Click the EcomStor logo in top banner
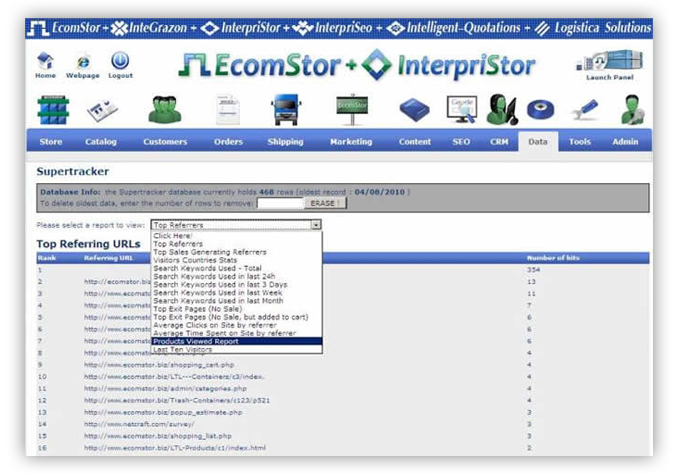This screenshot has width=678, height=474. pos(64,28)
